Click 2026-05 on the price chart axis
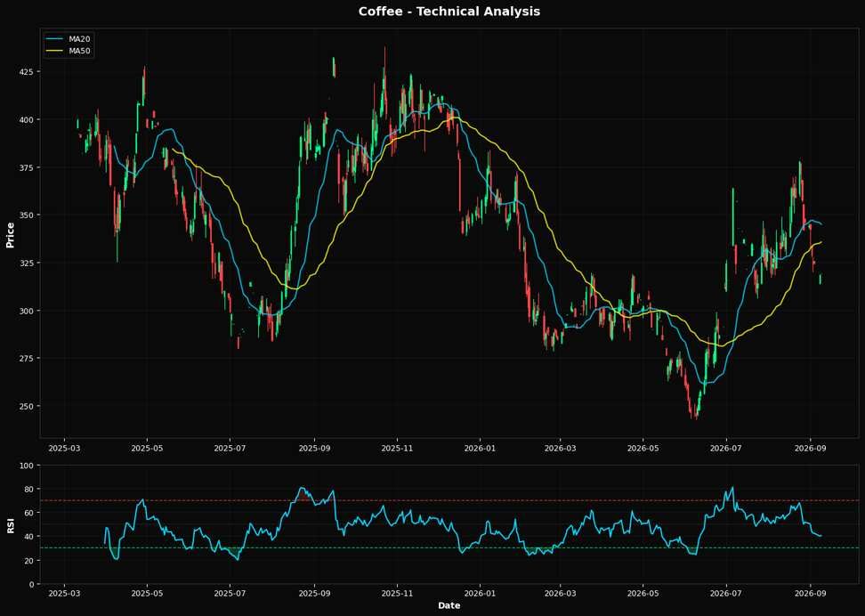Image resolution: width=865 pixels, height=616 pixels. 643,448
